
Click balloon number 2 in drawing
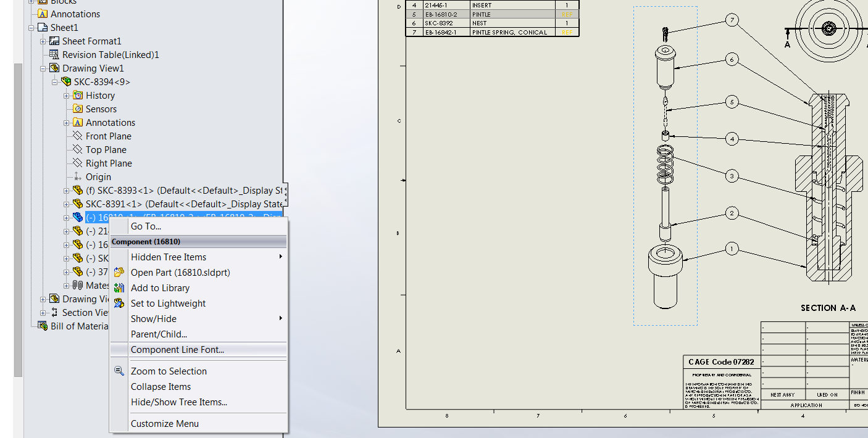(x=732, y=213)
